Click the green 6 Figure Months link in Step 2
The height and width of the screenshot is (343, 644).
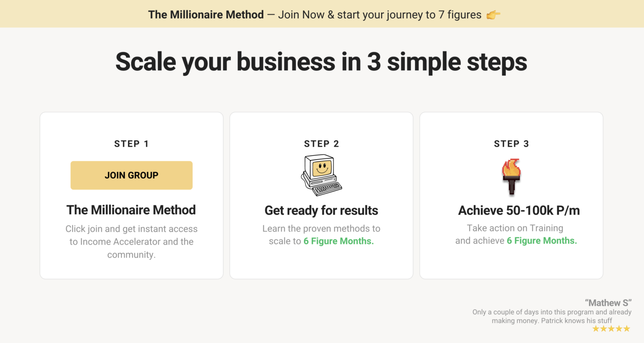click(x=338, y=241)
